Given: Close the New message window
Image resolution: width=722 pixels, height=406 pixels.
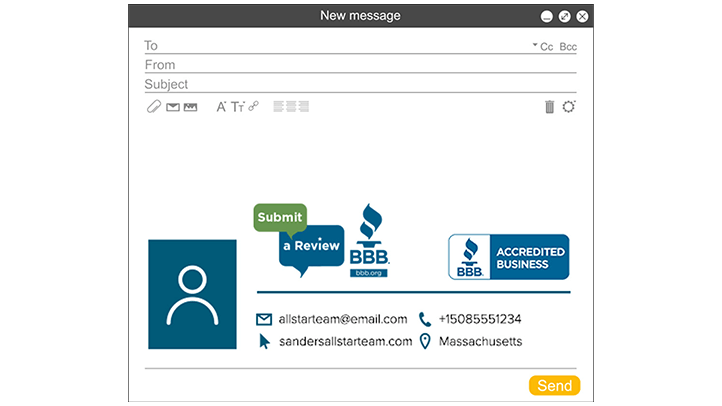Looking at the screenshot, I should (x=582, y=17).
